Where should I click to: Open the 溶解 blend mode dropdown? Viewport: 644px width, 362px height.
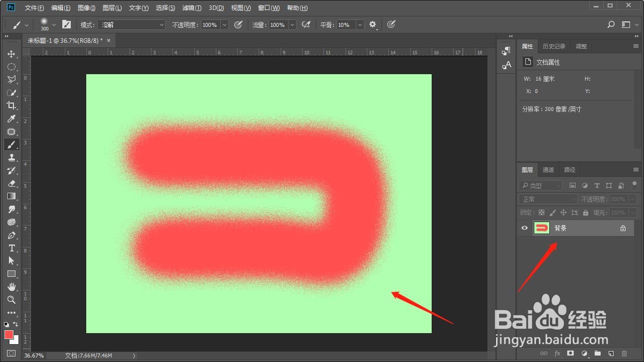coord(132,24)
